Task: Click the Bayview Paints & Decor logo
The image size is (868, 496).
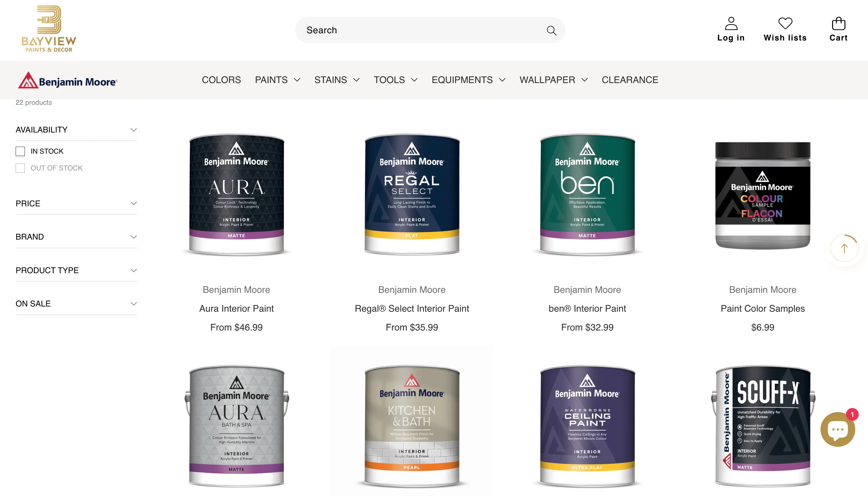Action: pos(49,29)
